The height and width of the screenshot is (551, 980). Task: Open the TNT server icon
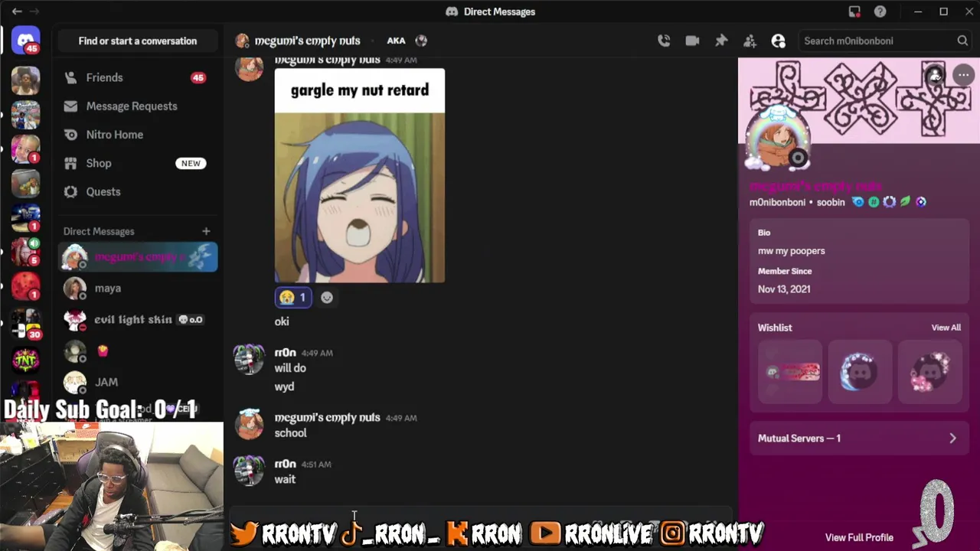(x=25, y=358)
